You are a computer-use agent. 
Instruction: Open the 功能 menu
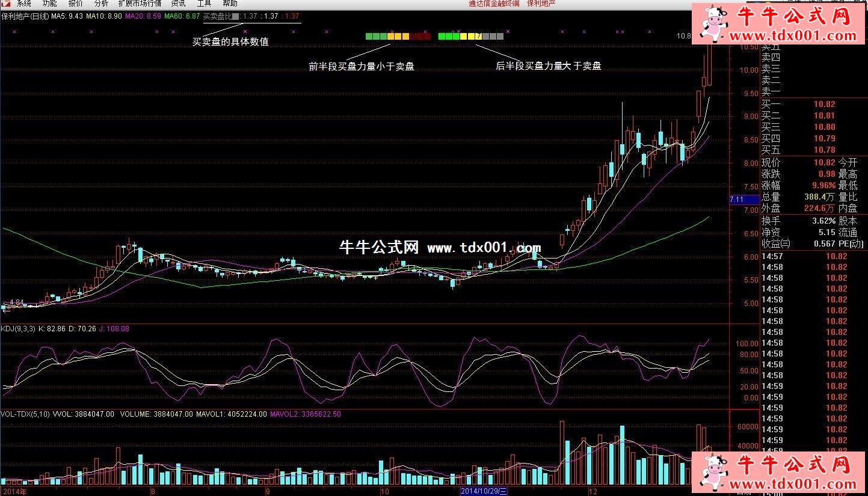coord(50,3)
